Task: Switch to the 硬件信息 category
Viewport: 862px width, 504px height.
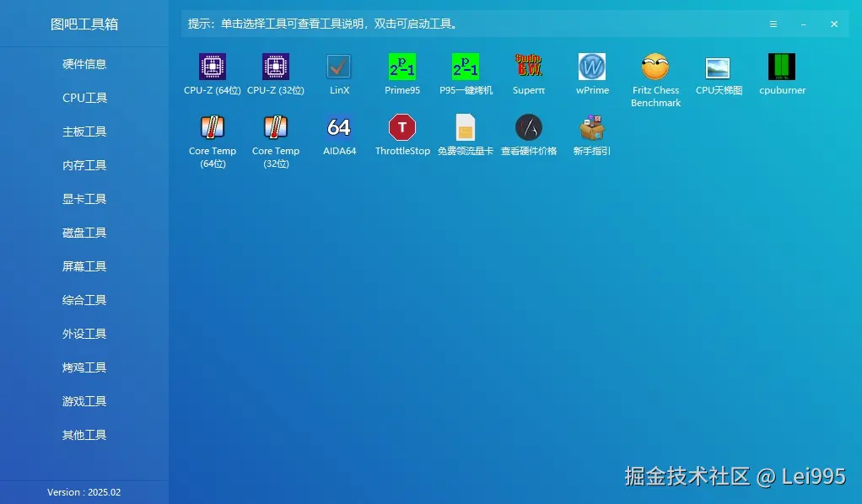Action: click(84, 64)
